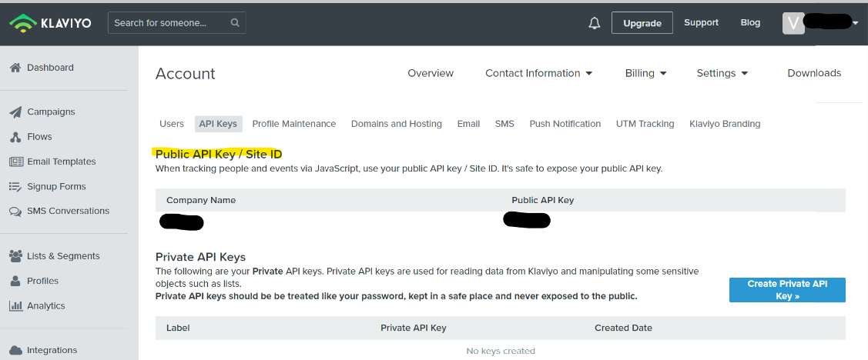868x360 pixels.
Task: Click the Search for someone field
Action: 177,22
